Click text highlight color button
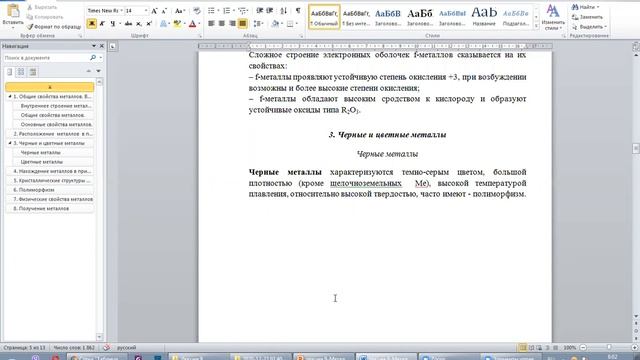 [177, 24]
